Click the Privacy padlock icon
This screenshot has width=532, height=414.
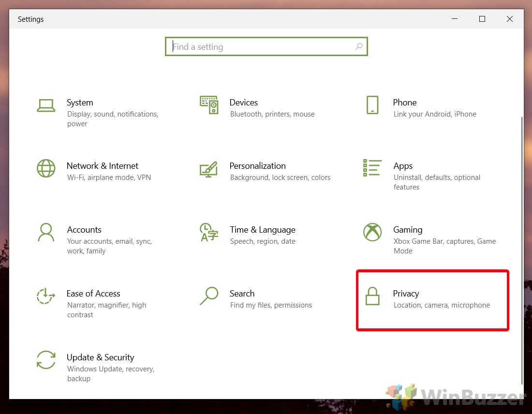pyautogui.click(x=372, y=296)
